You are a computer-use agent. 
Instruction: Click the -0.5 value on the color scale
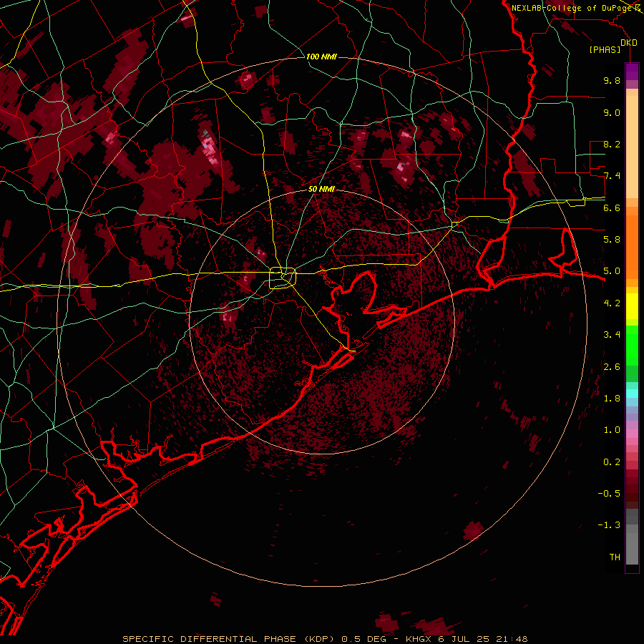coord(609,493)
